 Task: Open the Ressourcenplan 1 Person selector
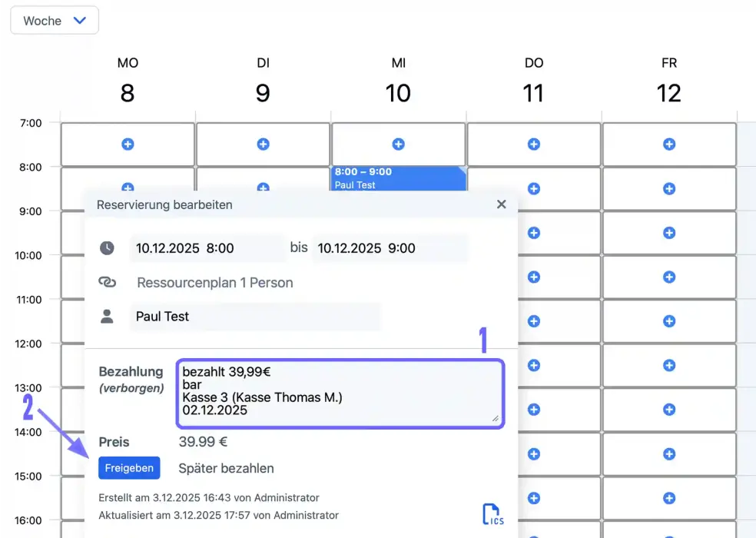(x=214, y=283)
